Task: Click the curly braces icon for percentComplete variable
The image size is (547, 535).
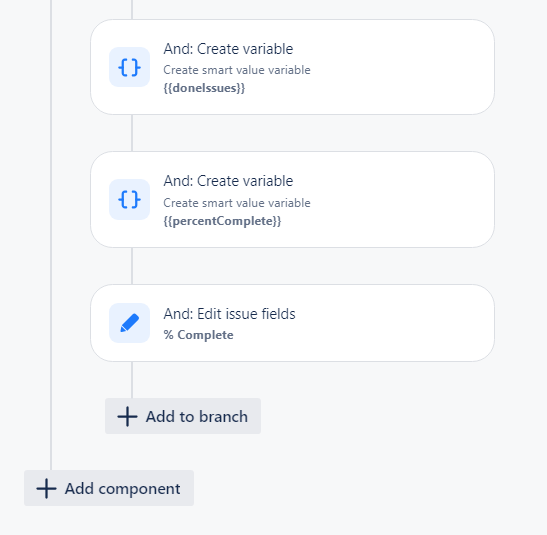Action: click(x=129, y=199)
